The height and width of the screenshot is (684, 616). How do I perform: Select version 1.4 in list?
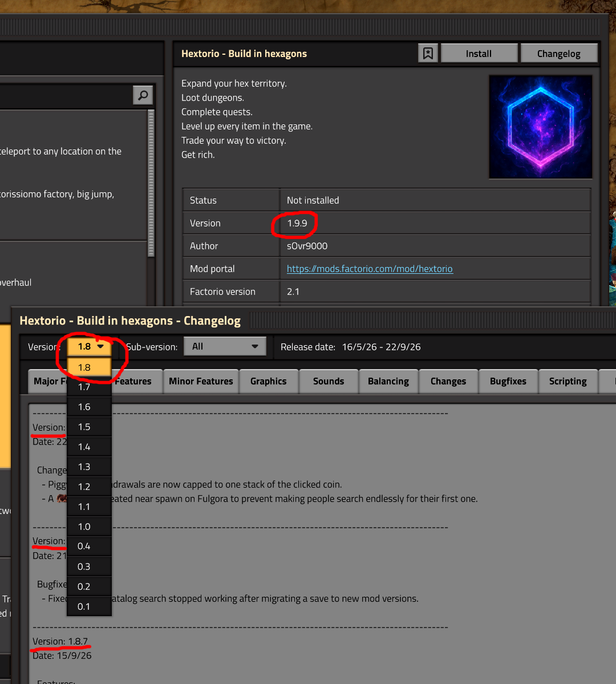pos(90,447)
